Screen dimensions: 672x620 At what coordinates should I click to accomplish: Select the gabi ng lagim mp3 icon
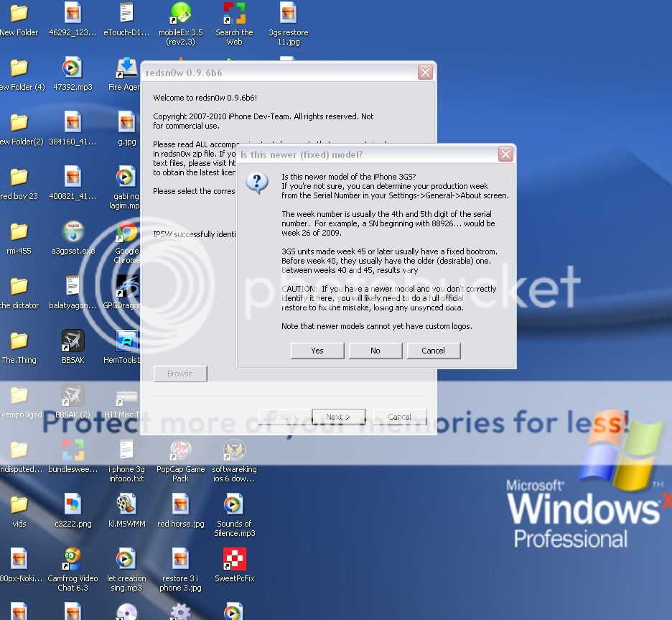(126, 177)
